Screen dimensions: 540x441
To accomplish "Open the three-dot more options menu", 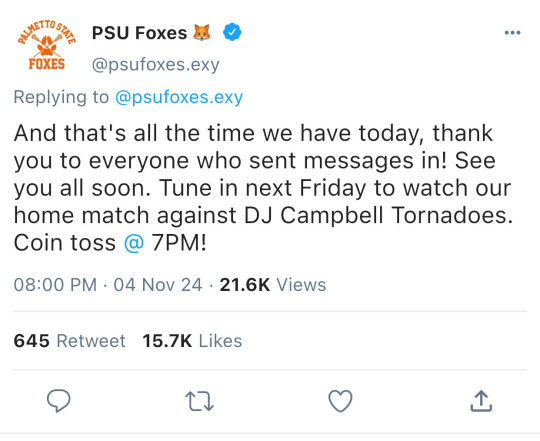I will [x=512, y=33].
